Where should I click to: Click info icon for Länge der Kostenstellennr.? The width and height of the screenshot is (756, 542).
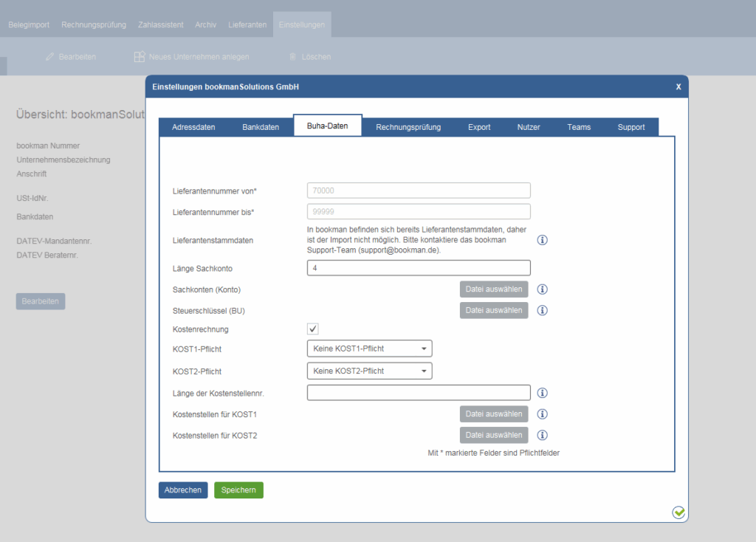pos(543,393)
